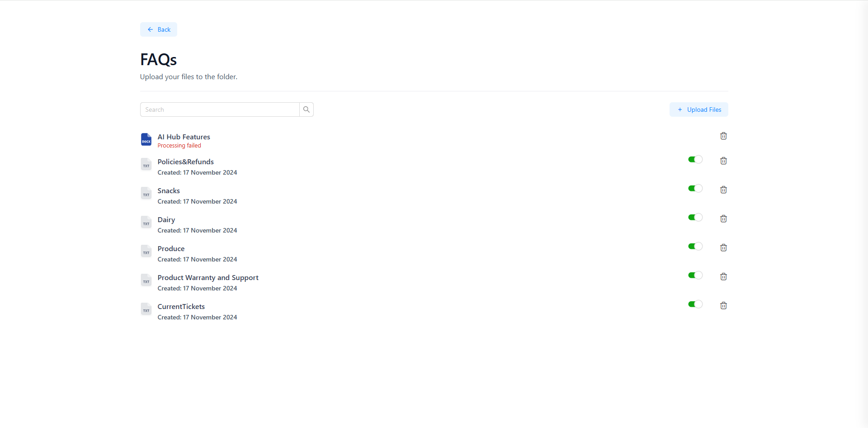Click the Policies&Refunds TXT file icon
This screenshot has width=868, height=428.
[146, 164]
